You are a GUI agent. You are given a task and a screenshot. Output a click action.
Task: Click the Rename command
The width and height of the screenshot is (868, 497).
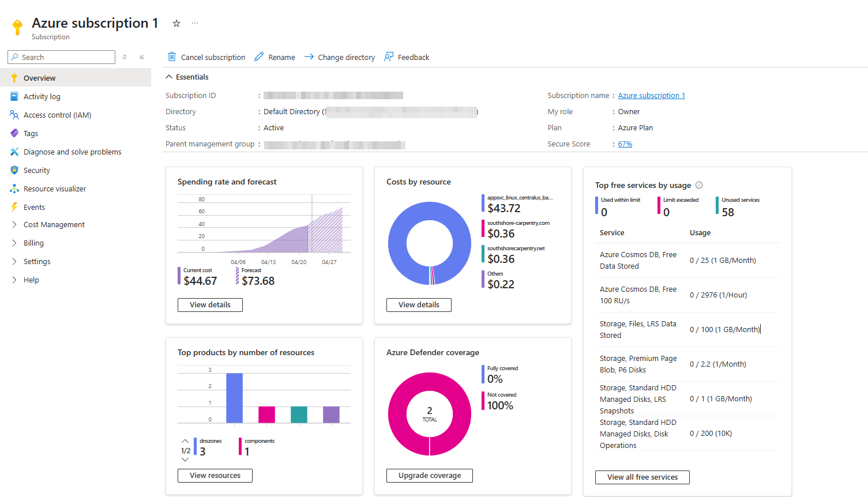click(x=275, y=57)
